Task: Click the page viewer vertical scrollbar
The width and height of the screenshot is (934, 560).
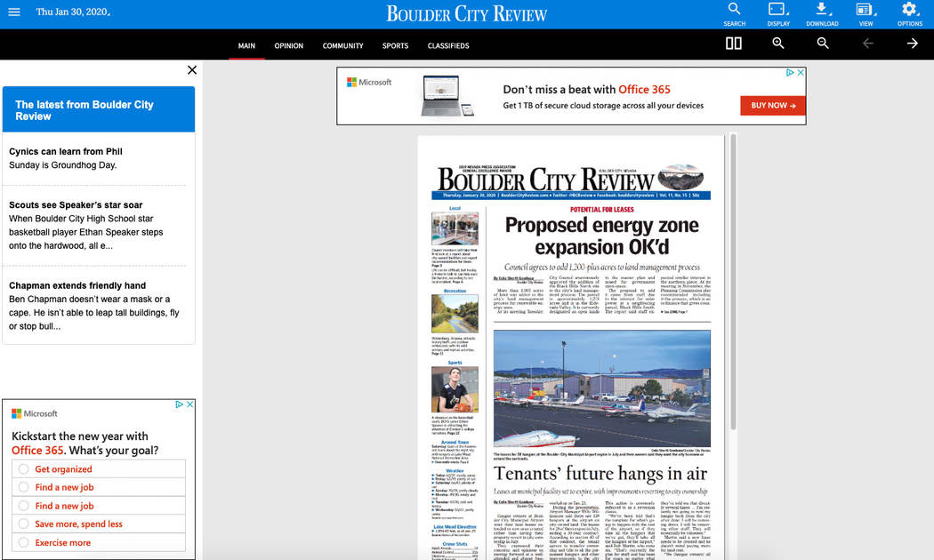Action: click(733, 281)
